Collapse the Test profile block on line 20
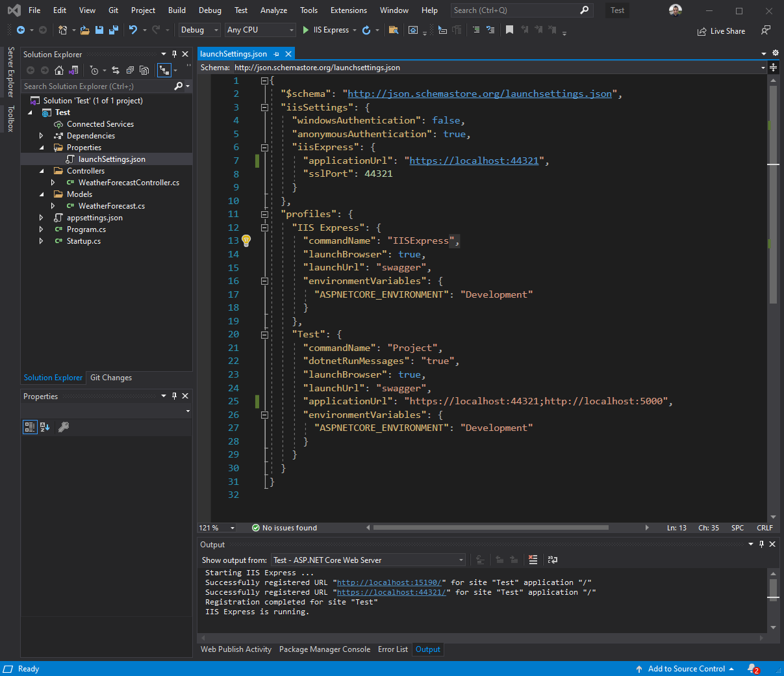Viewport: 784px width, 676px height. [x=264, y=335]
